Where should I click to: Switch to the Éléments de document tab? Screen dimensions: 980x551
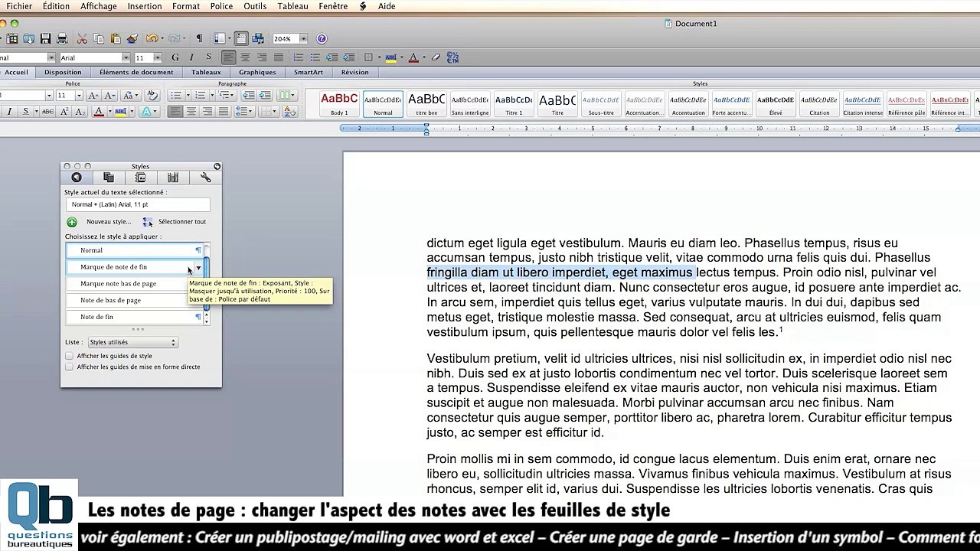[136, 72]
